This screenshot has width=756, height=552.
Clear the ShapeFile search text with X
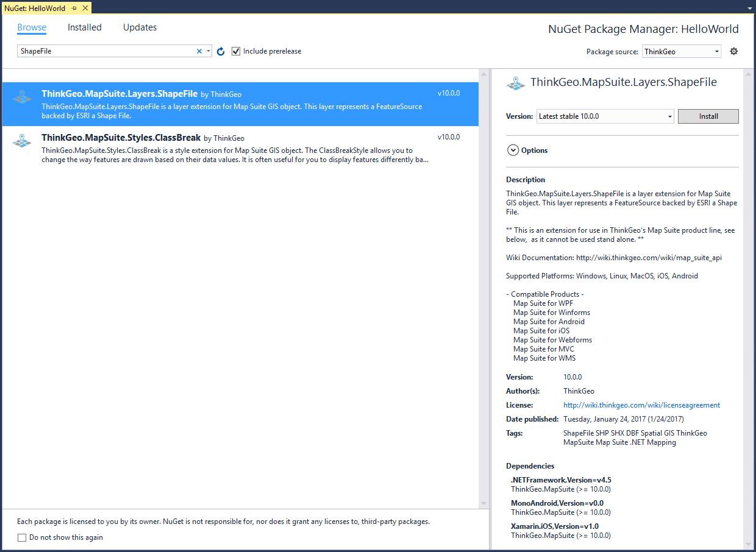point(199,51)
